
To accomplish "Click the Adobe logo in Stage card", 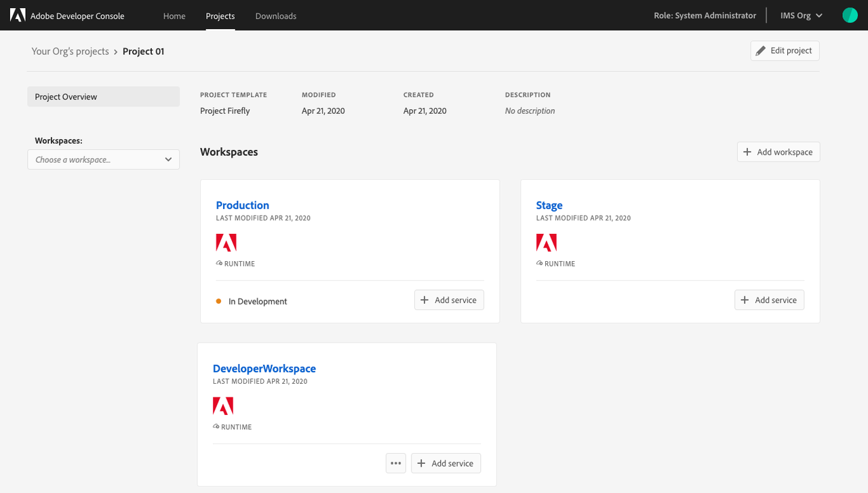I will pyautogui.click(x=546, y=243).
